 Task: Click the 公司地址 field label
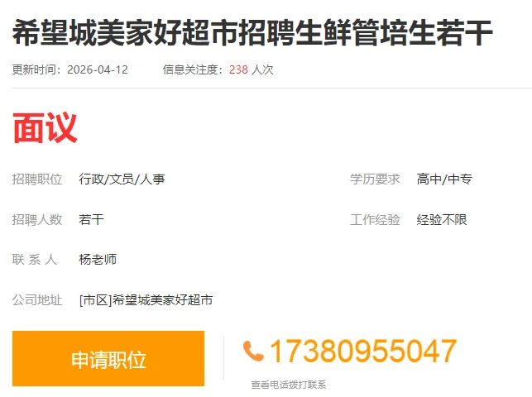[37, 300]
